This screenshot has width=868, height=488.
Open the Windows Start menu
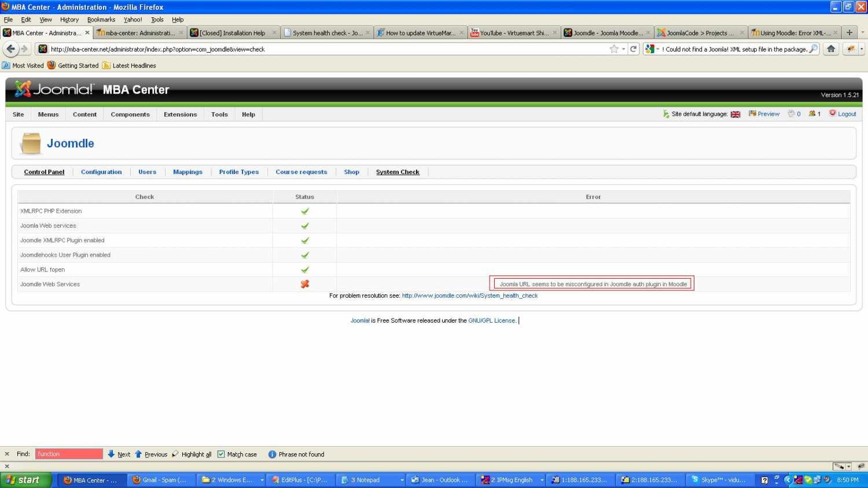(26, 480)
